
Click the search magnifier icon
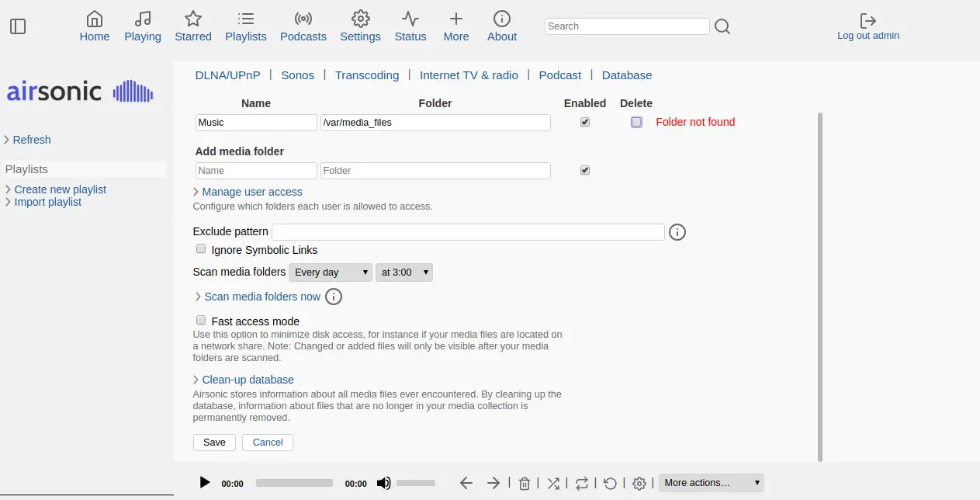(722, 27)
